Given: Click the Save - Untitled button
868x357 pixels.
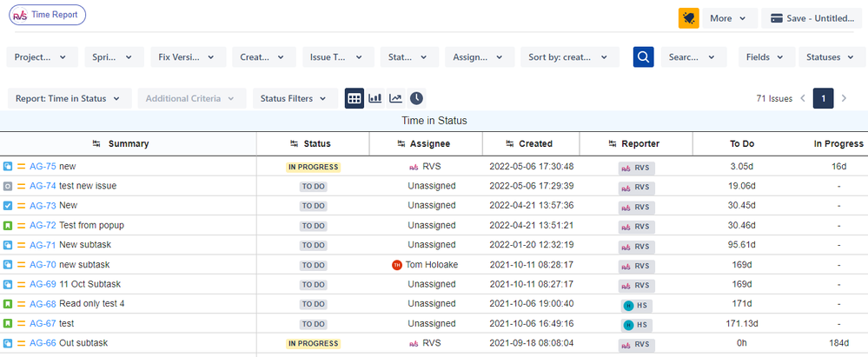Looking at the screenshot, I should (812, 18).
